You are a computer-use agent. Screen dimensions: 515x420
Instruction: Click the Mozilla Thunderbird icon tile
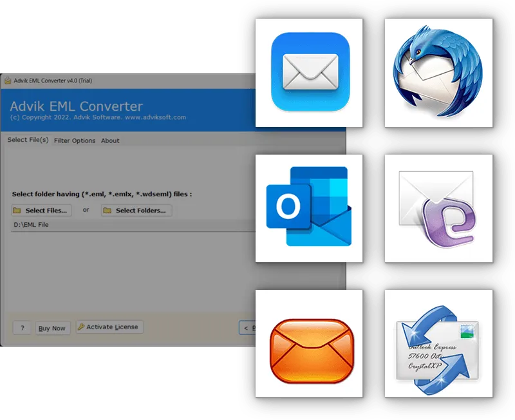pyautogui.click(x=438, y=73)
